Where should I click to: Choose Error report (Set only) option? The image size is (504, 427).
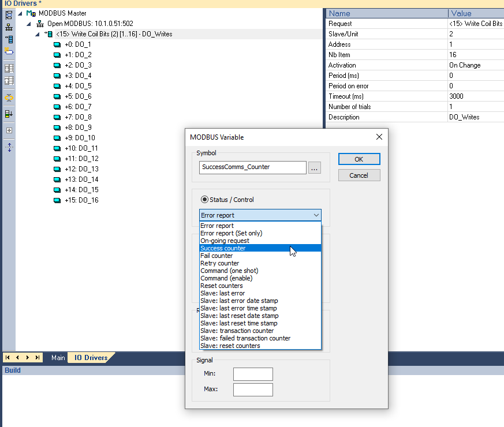click(x=260, y=233)
